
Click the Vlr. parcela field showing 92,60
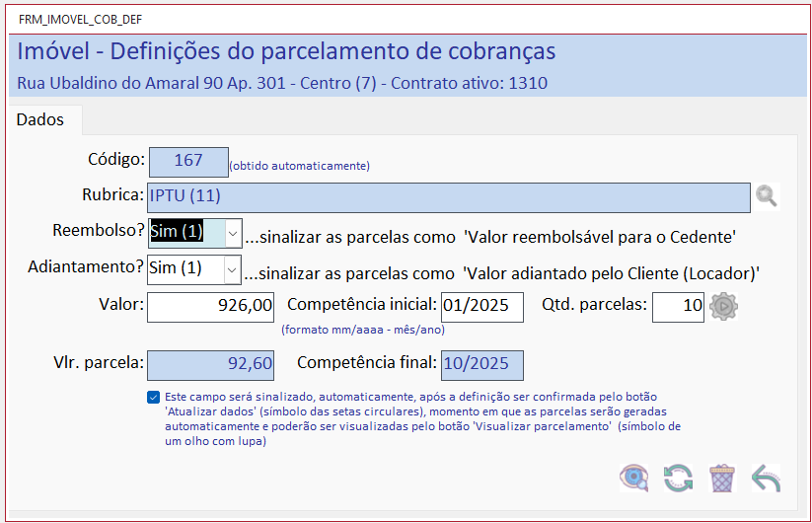coord(210,365)
